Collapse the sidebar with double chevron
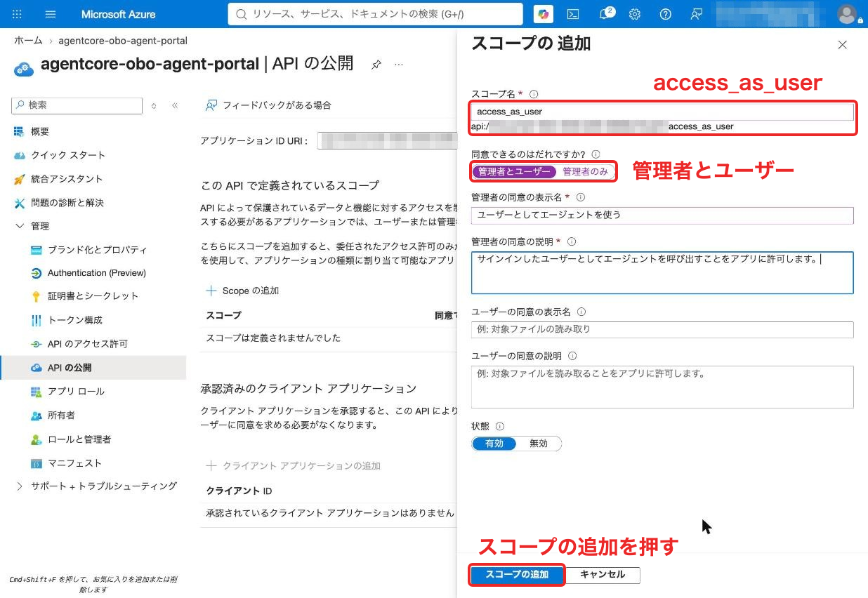 [x=175, y=106]
